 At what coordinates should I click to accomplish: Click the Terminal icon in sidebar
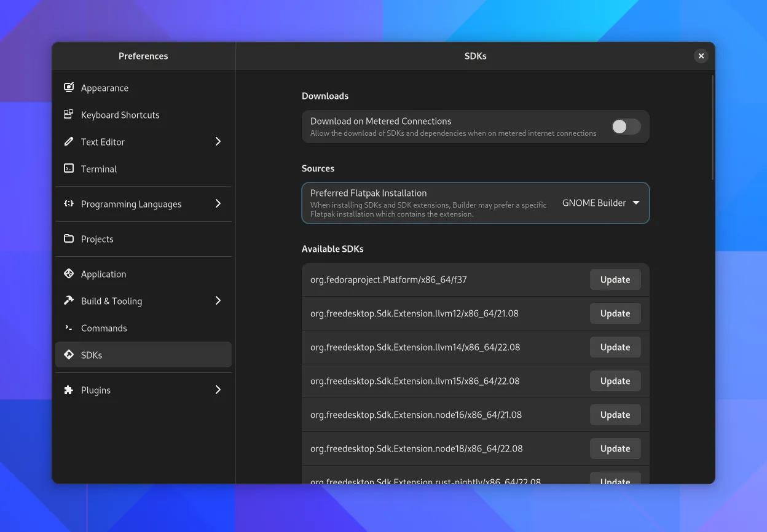69,169
